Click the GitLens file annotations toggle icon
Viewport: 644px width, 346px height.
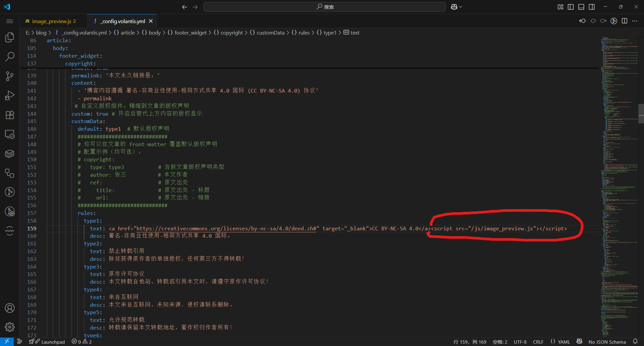[614, 21]
